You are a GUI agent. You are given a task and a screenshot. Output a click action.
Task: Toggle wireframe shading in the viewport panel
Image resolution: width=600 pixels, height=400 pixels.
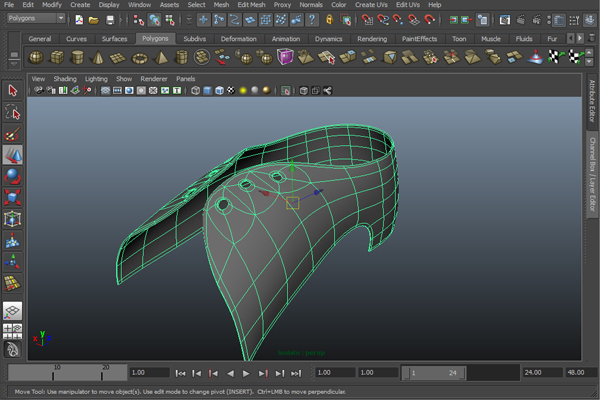196,91
